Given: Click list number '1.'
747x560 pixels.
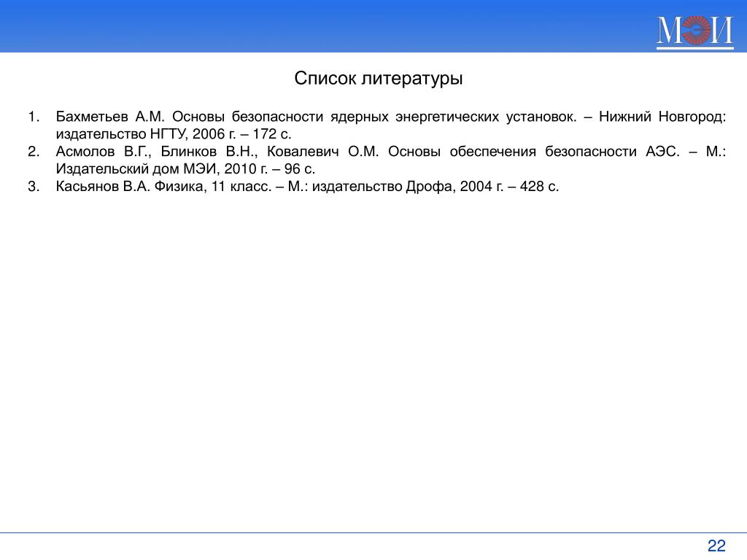Looking at the screenshot, I should tap(34, 117).
